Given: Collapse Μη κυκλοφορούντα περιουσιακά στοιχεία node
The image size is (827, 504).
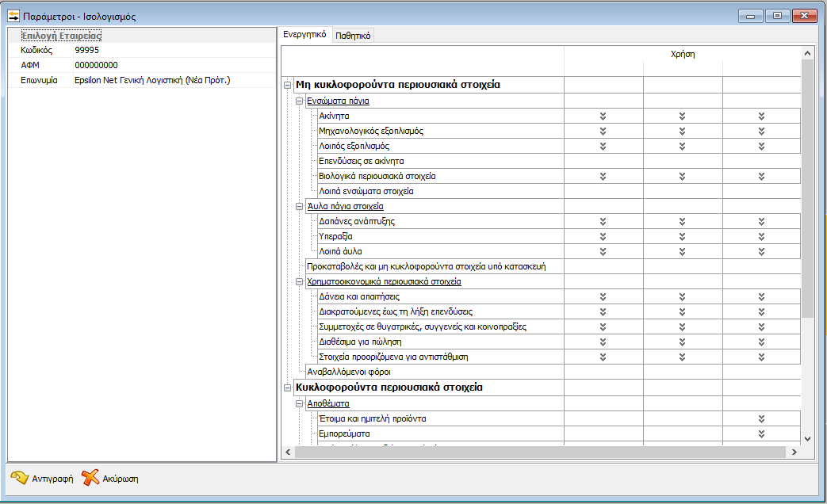Looking at the screenshot, I should tap(288, 85).
